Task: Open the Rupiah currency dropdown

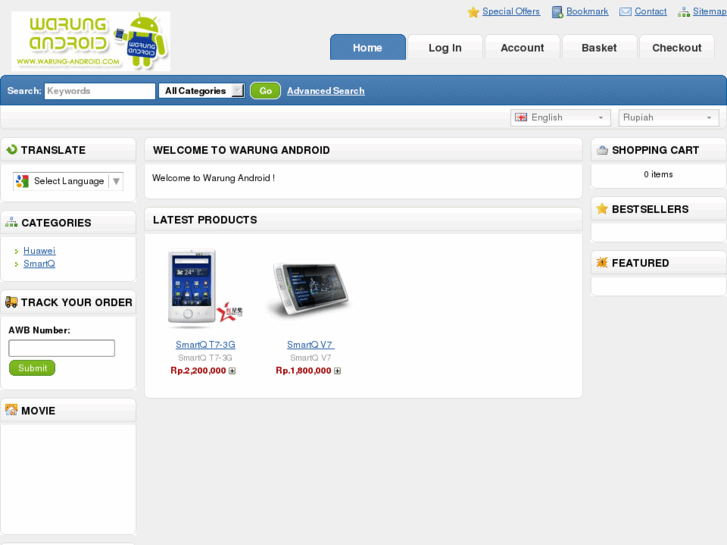Action: [669, 118]
